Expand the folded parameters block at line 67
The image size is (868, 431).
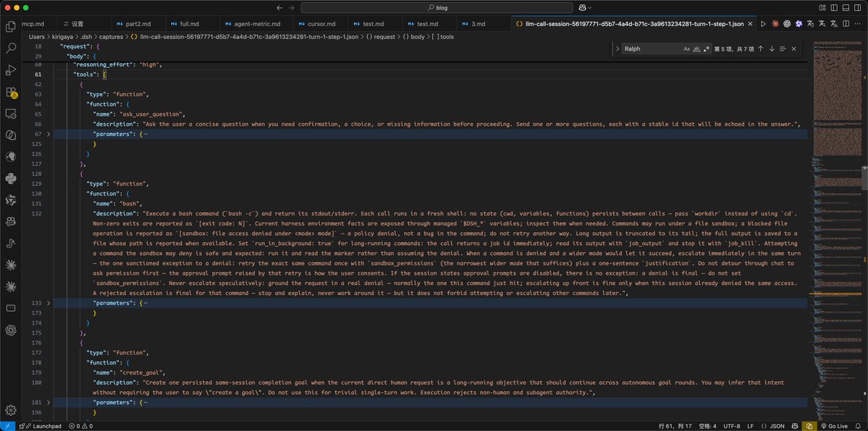[49, 134]
